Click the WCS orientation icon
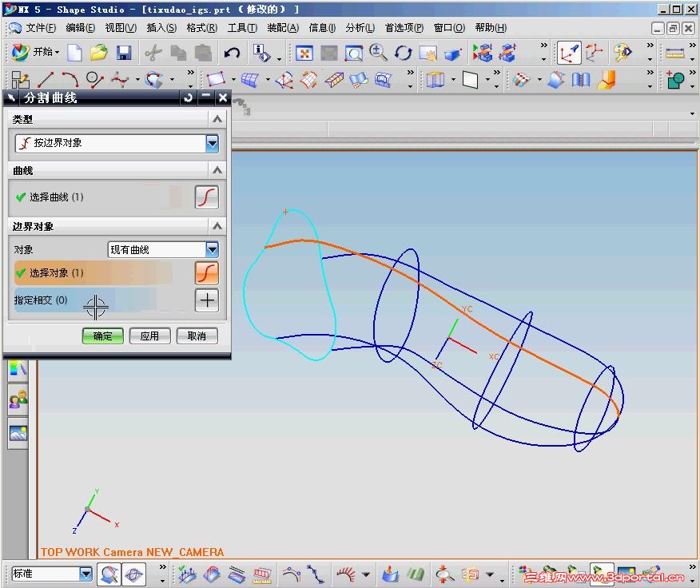 coord(569,54)
